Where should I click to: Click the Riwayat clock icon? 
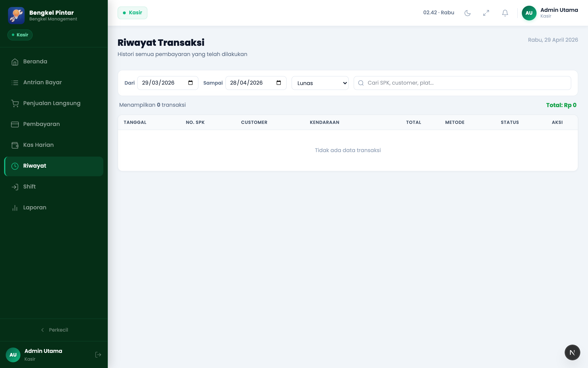15,166
